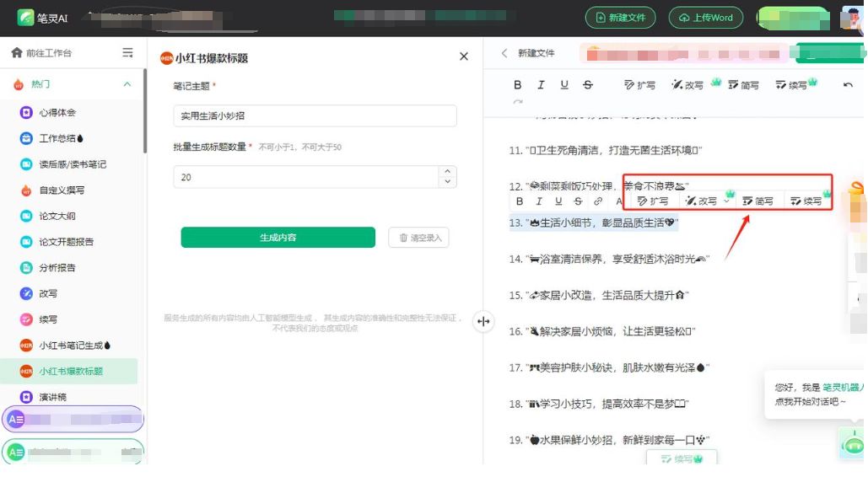Toggle Underline in the top editor toolbar
This screenshot has height=477, width=868.
pos(564,84)
